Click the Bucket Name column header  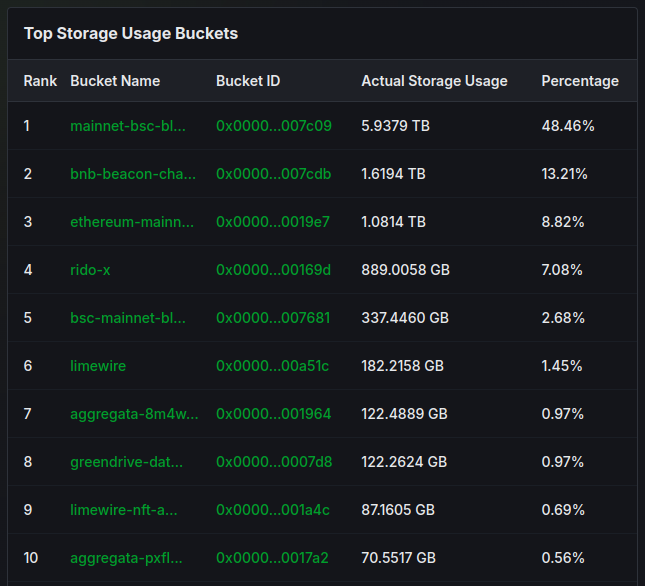click(x=115, y=81)
